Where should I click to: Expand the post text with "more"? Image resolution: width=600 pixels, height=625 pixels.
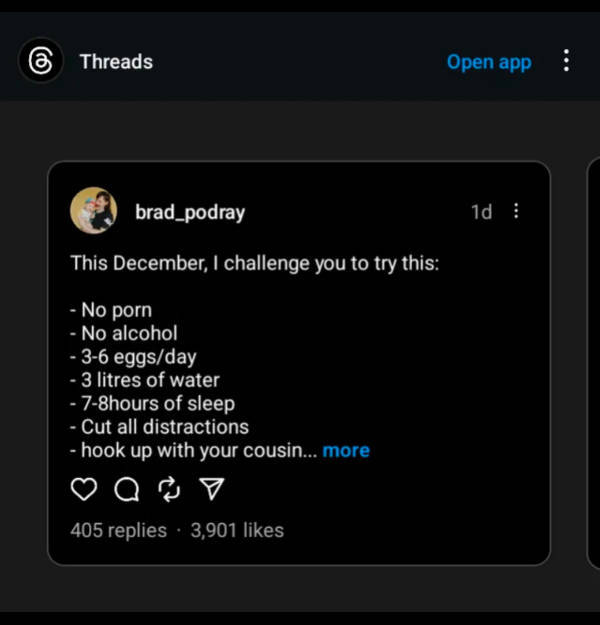[x=346, y=450]
